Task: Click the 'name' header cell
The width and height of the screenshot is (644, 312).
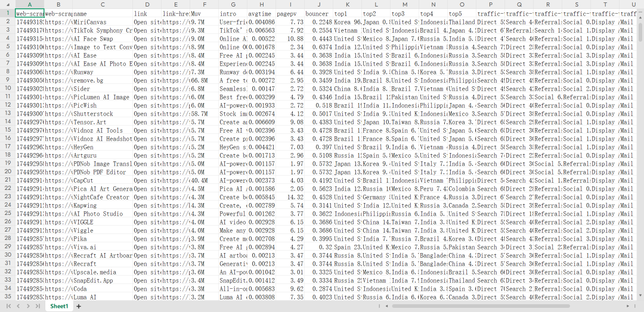Action: (x=103, y=14)
